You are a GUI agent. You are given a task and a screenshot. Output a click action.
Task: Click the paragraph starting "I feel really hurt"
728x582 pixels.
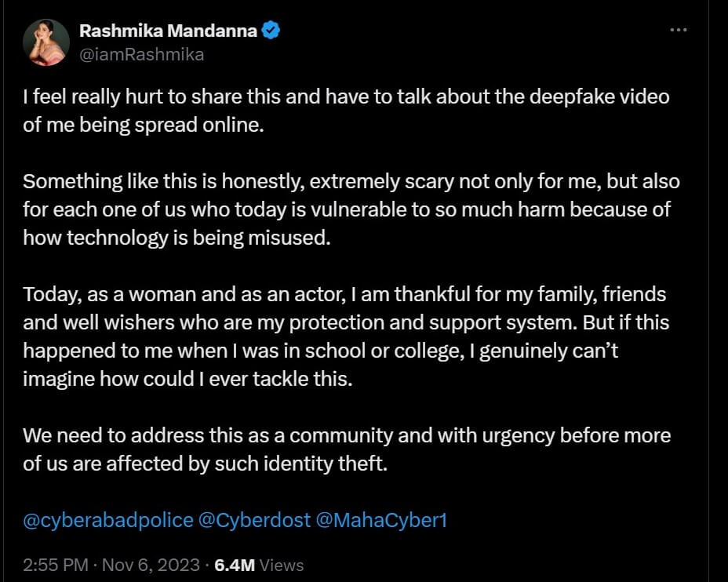point(345,111)
